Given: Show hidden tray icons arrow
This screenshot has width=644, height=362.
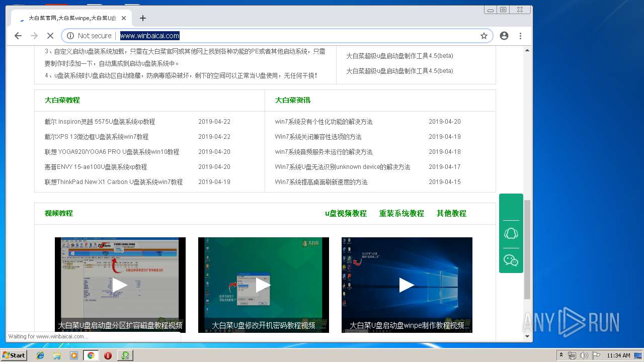Looking at the screenshot, I should click(561, 355).
